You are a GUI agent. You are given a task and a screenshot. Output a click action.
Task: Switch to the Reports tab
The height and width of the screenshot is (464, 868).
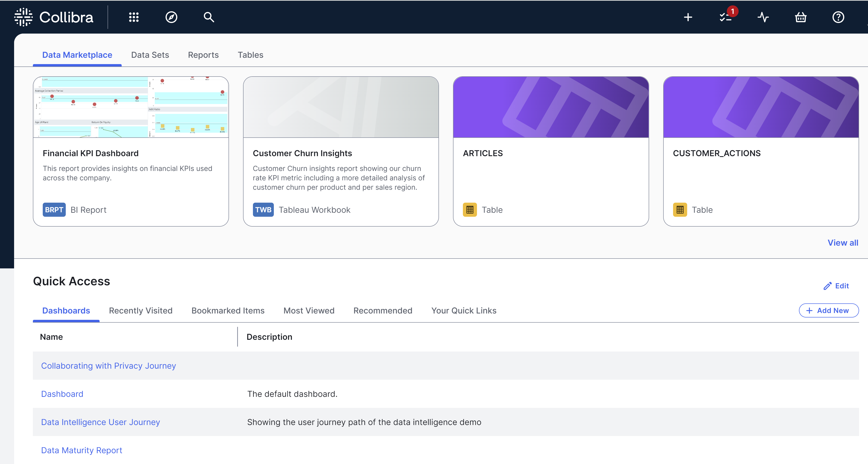203,54
